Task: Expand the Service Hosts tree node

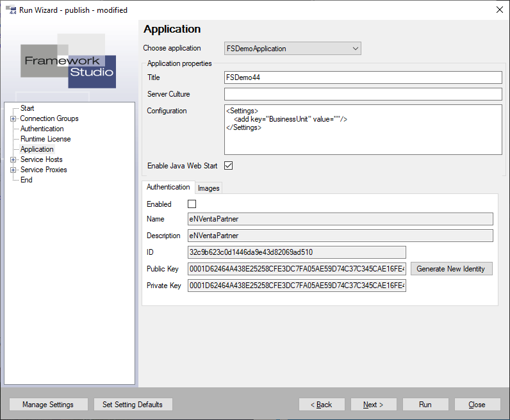Action: coord(13,159)
